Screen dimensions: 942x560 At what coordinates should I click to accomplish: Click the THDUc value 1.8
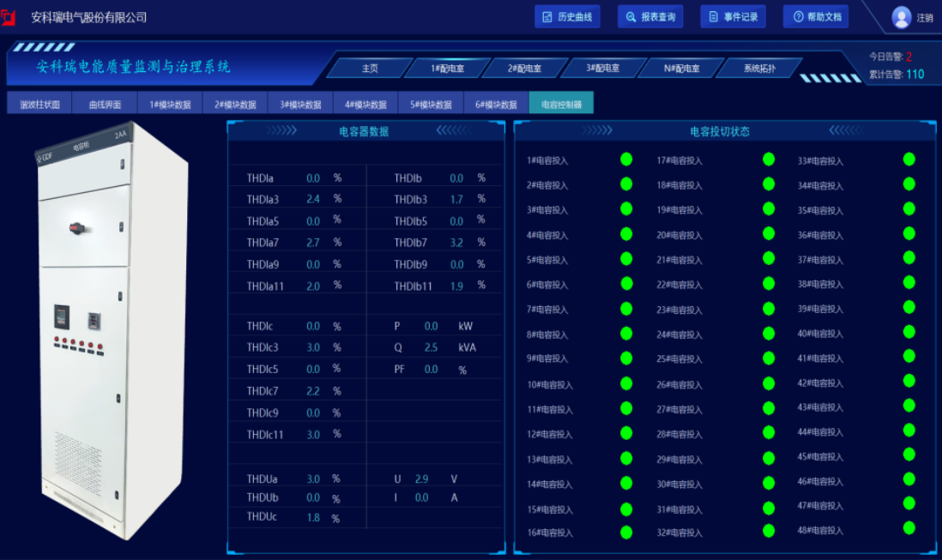[x=313, y=517]
